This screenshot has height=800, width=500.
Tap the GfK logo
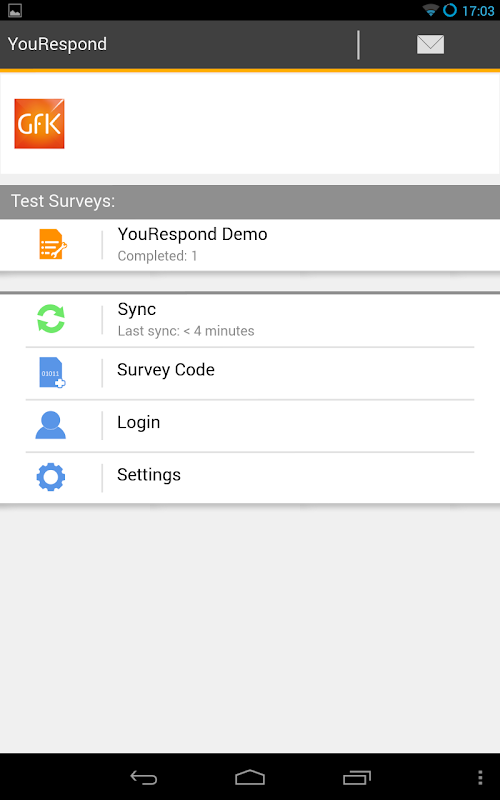[39, 123]
